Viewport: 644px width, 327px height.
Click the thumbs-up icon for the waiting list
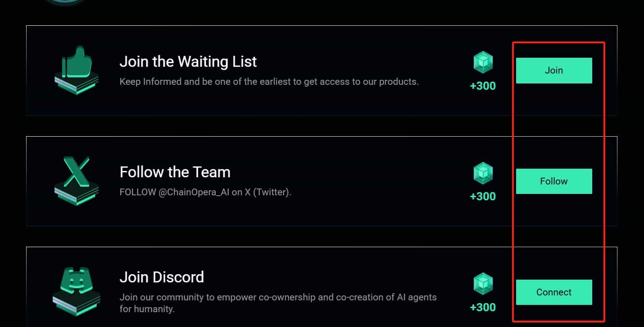(x=77, y=70)
